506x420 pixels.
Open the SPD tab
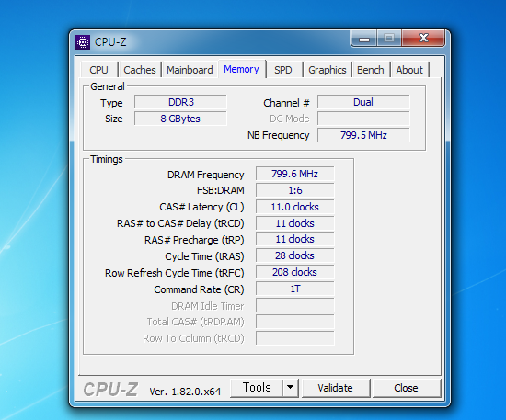[x=283, y=70]
